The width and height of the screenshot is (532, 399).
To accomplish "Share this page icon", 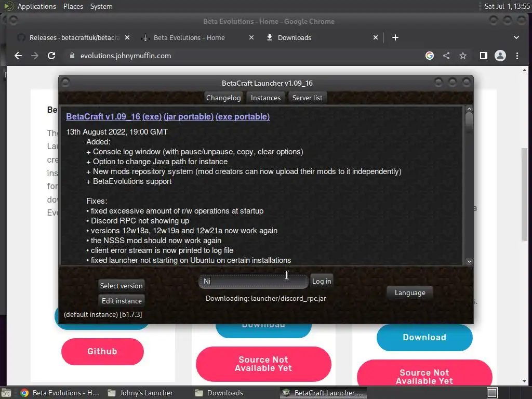I will pos(446,56).
